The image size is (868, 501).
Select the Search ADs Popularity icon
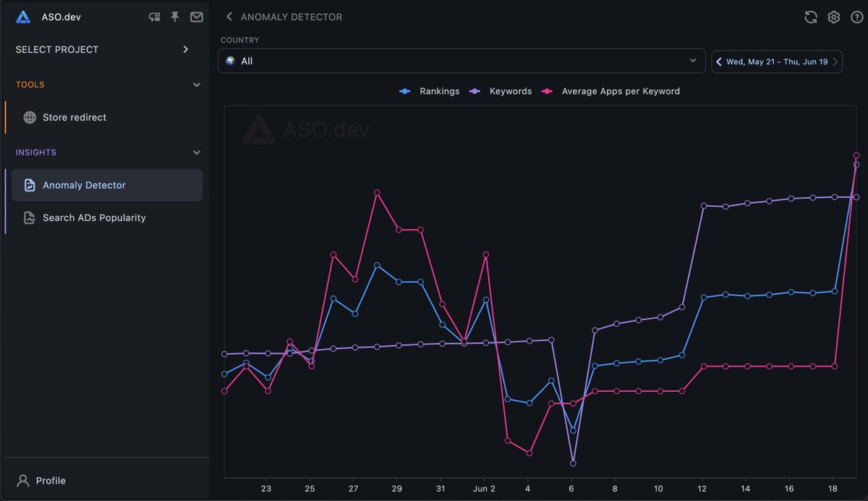(29, 217)
